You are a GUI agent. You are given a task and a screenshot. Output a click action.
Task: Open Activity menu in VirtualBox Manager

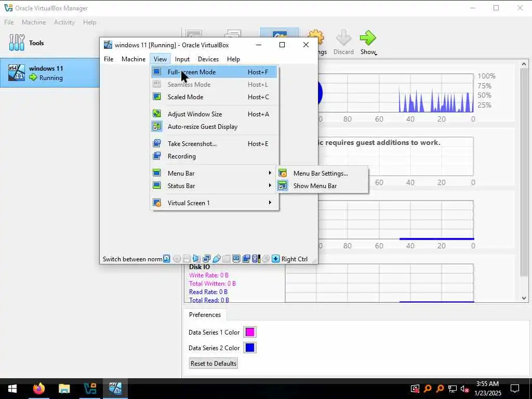tap(64, 22)
